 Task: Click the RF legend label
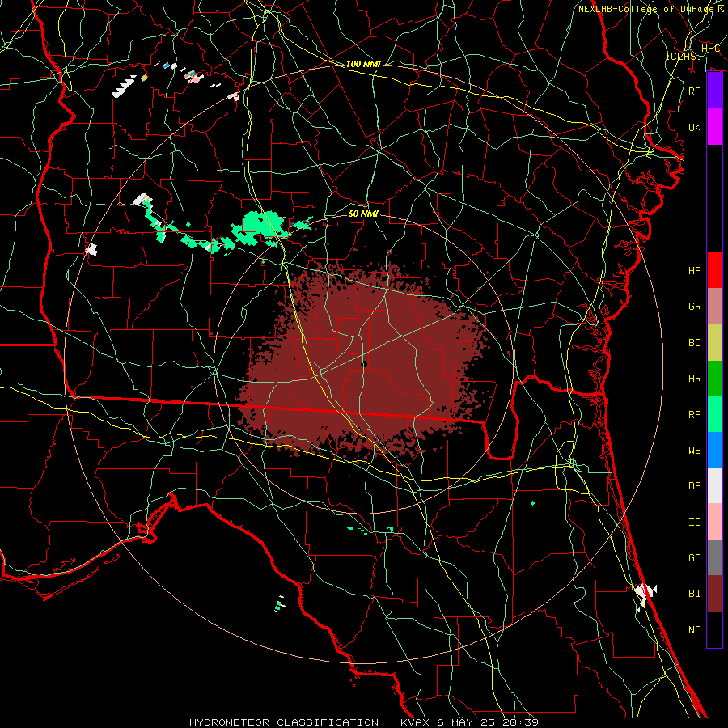coord(695,91)
